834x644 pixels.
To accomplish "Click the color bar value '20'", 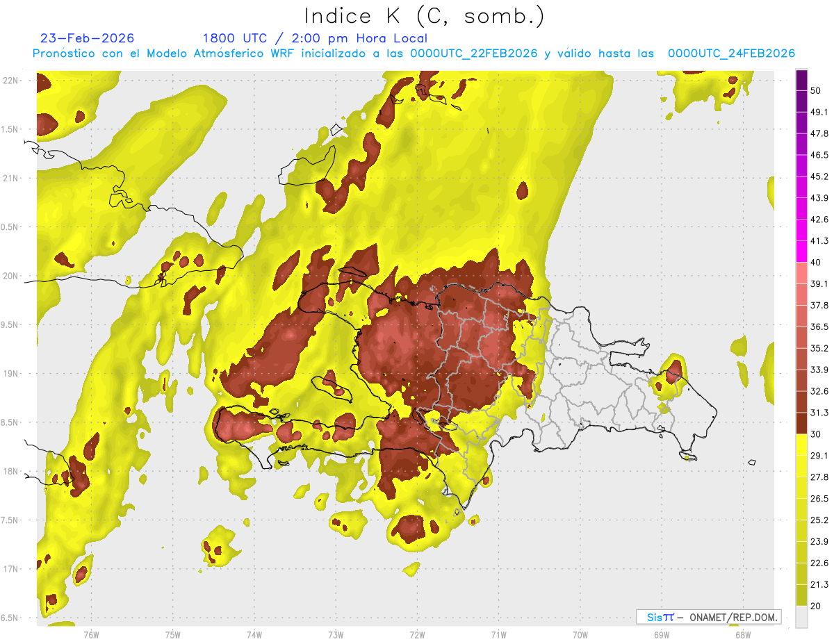I will tap(817, 606).
